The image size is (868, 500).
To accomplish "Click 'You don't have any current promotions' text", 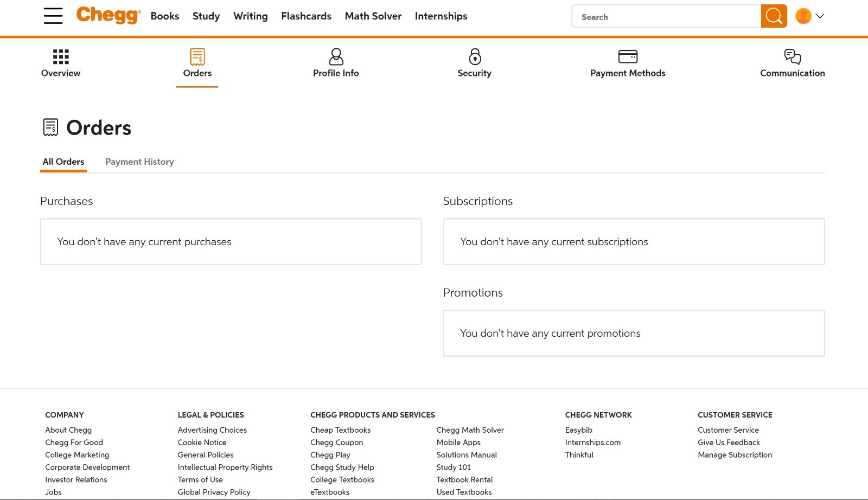I will point(550,334).
